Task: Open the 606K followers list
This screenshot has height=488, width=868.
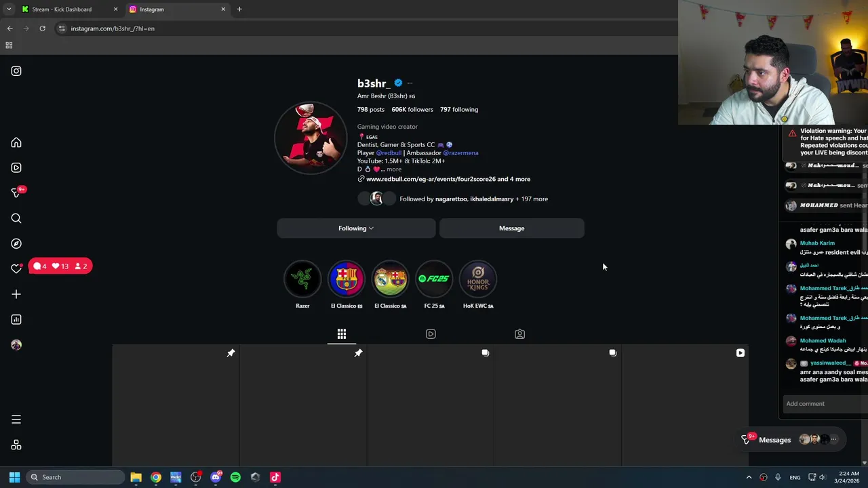Action: (412, 109)
